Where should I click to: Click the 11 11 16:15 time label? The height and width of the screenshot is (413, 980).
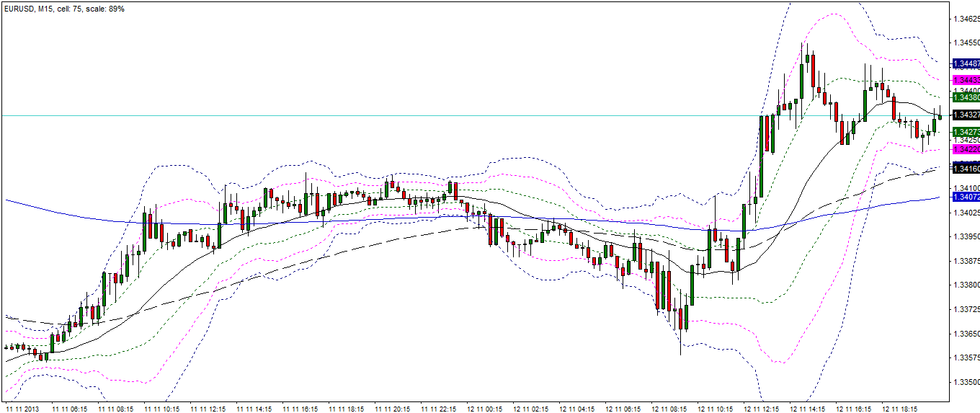[x=300, y=408]
